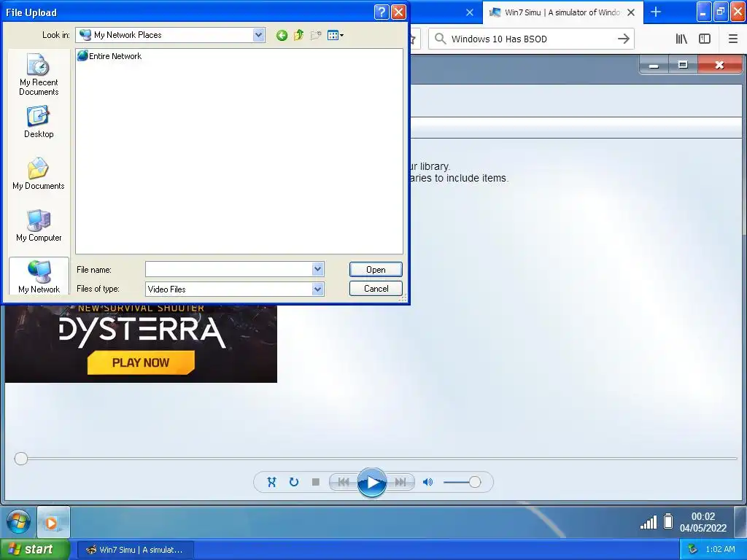
Task: Expand the Look in combo box
Action: coord(259,35)
